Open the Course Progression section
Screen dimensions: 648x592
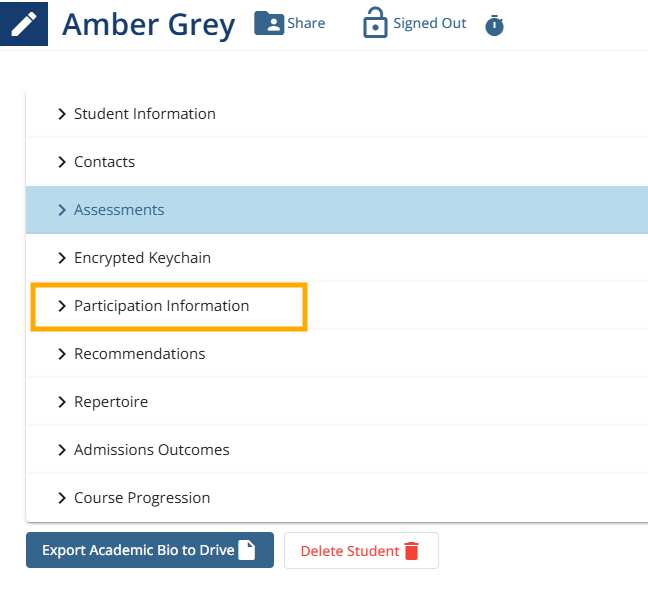click(337, 498)
